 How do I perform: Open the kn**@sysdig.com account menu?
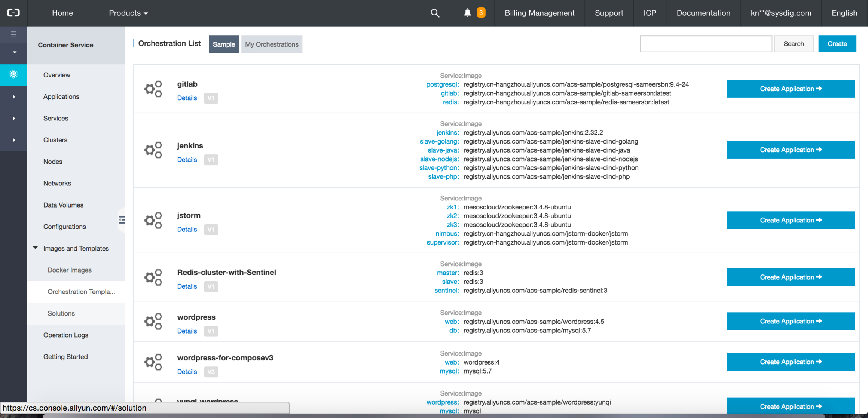781,13
